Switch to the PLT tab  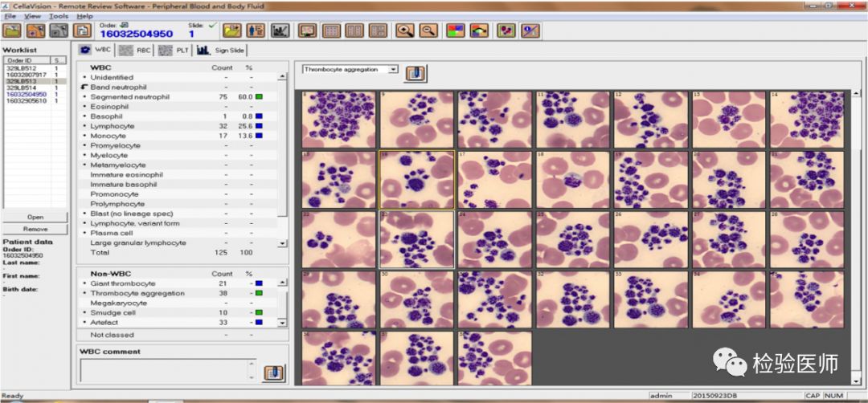pyautogui.click(x=174, y=50)
